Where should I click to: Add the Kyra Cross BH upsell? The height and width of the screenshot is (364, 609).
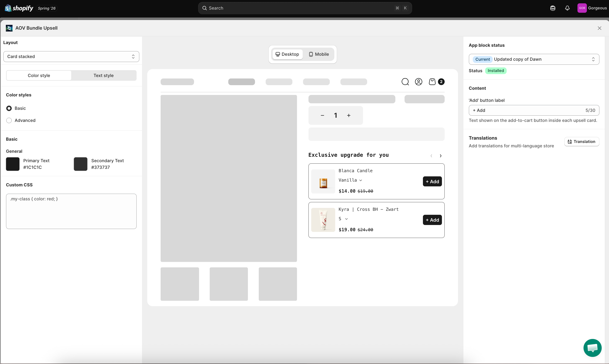[432, 220]
